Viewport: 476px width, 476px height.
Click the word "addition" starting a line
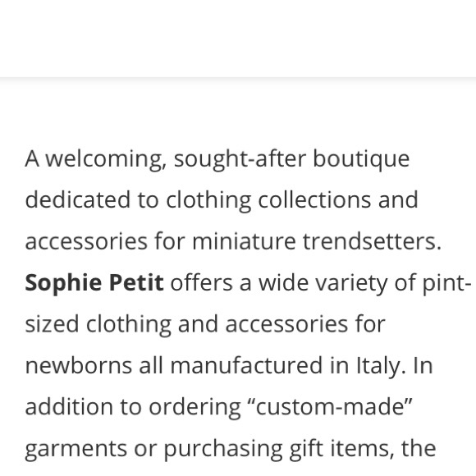pos(69,407)
